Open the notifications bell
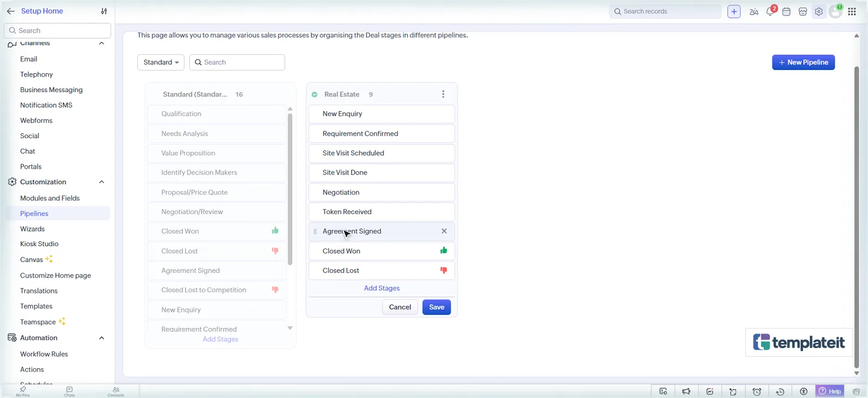868x398 pixels. pos(770,11)
